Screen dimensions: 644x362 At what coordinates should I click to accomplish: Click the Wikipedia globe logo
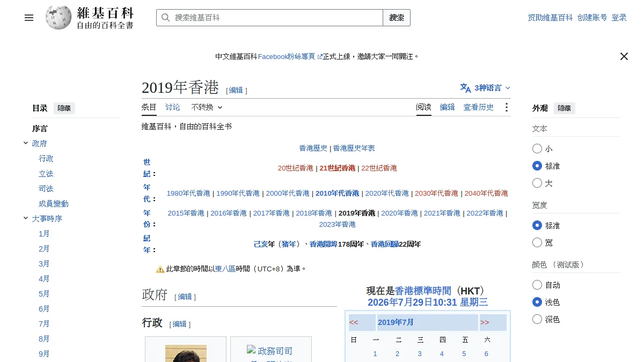[x=58, y=18]
